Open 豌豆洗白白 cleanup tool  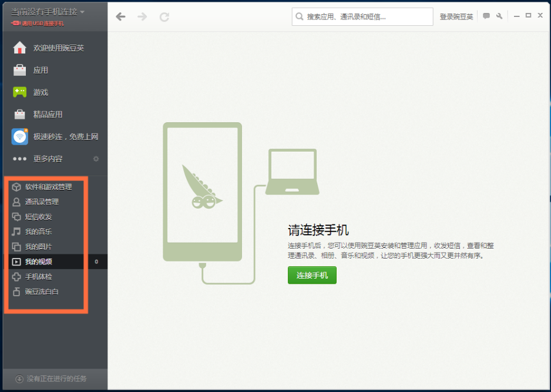(x=42, y=292)
